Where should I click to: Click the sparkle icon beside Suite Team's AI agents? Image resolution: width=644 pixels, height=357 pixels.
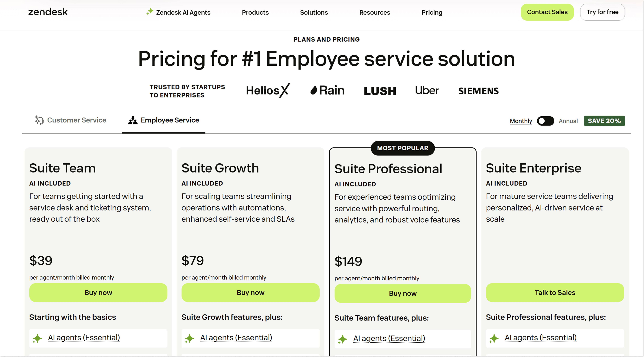pos(37,338)
